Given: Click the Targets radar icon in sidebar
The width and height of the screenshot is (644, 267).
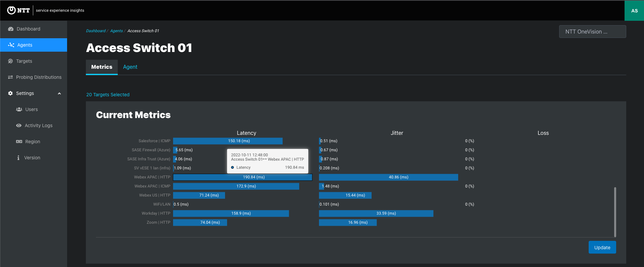Looking at the screenshot, I should [10, 61].
